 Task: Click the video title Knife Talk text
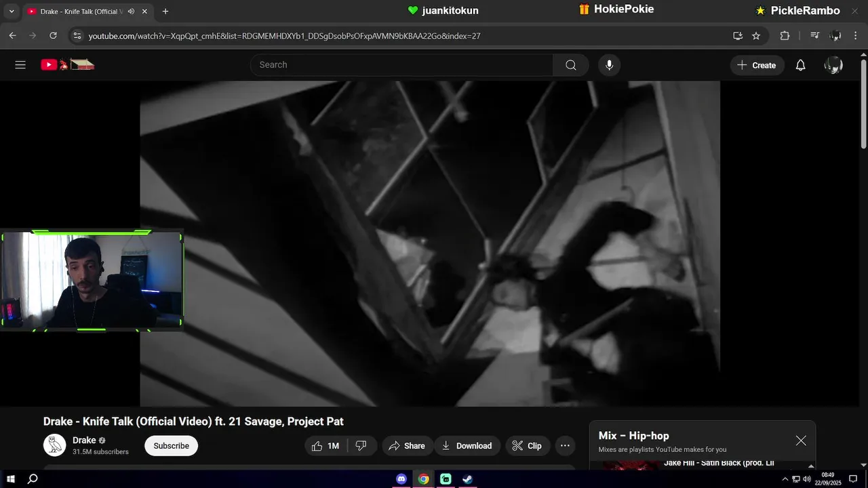[193, 422]
